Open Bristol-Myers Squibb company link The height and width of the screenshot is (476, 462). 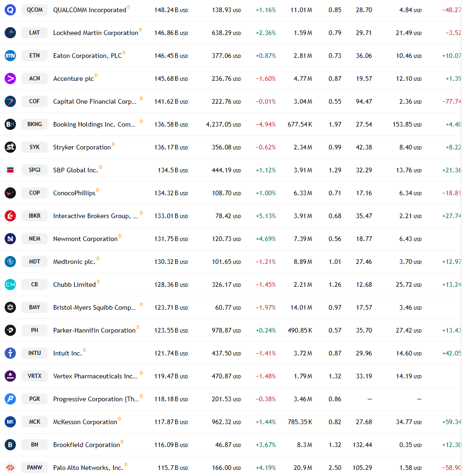(x=94, y=307)
